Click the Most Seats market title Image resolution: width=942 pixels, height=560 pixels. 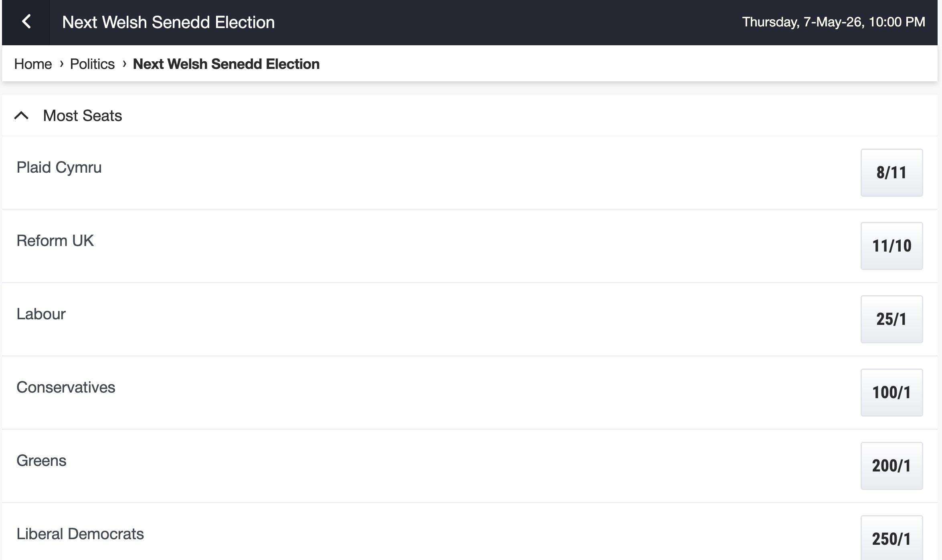83,116
